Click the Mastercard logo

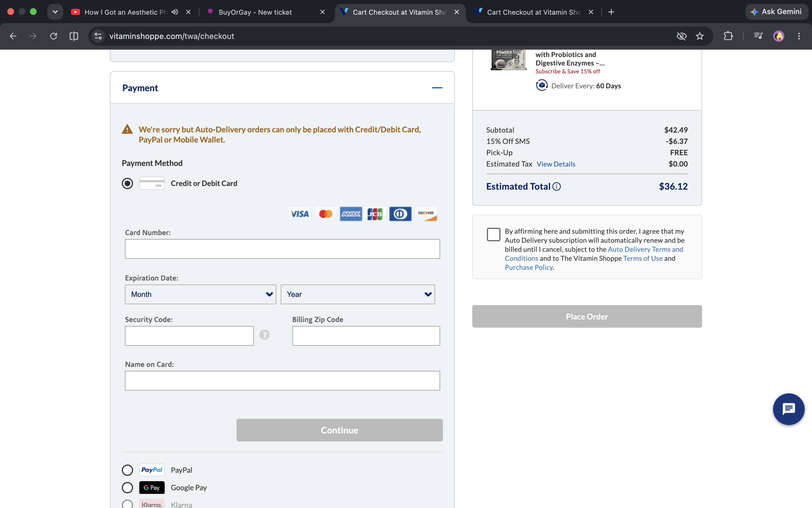pos(325,214)
